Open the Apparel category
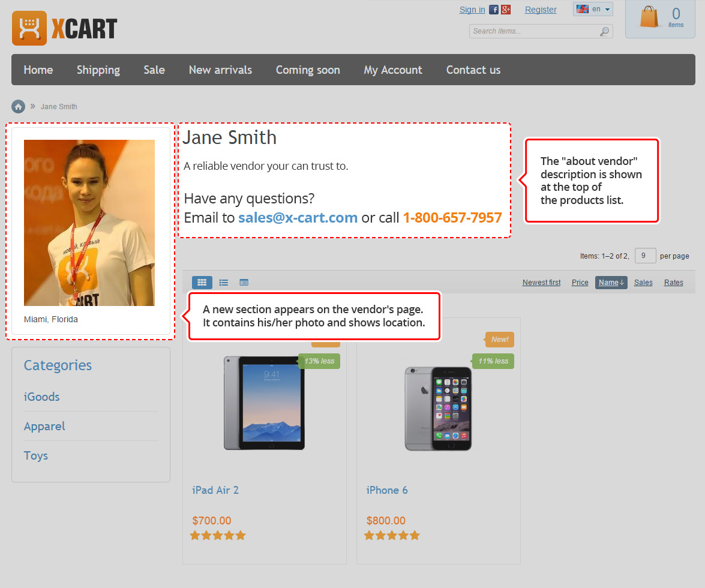The image size is (705, 588). point(44,427)
